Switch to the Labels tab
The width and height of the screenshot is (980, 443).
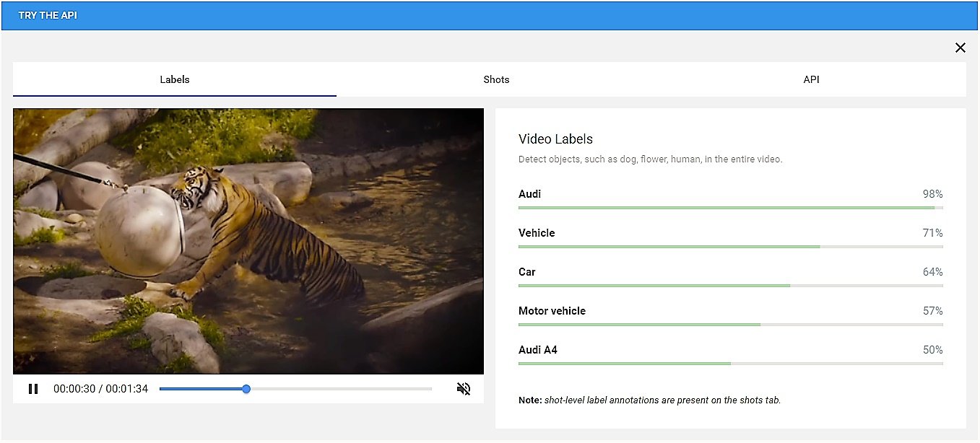tap(175, 79)
